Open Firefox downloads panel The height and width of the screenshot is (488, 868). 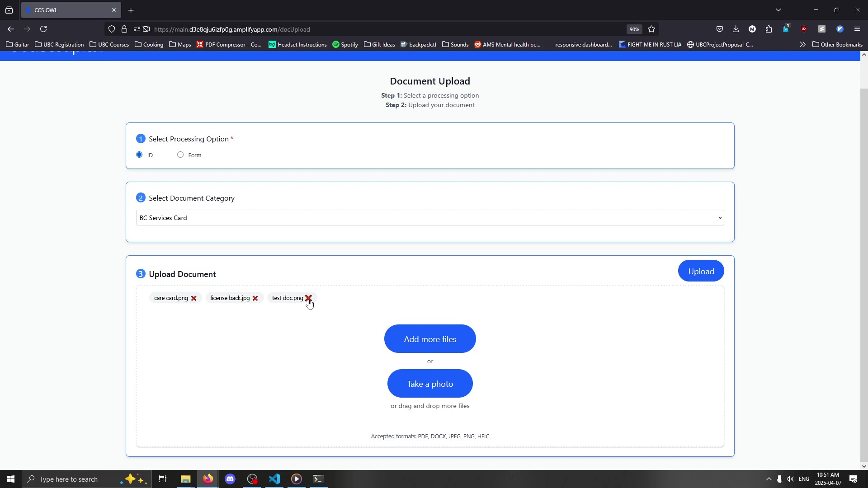pyautogui.click(x=736, y=29)
